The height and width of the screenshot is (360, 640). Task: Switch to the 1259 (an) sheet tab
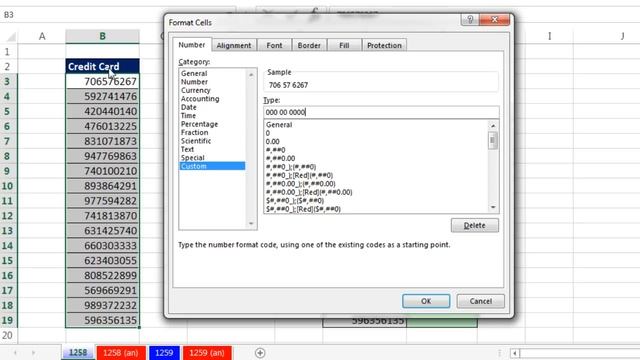click(x=207, y=353)
